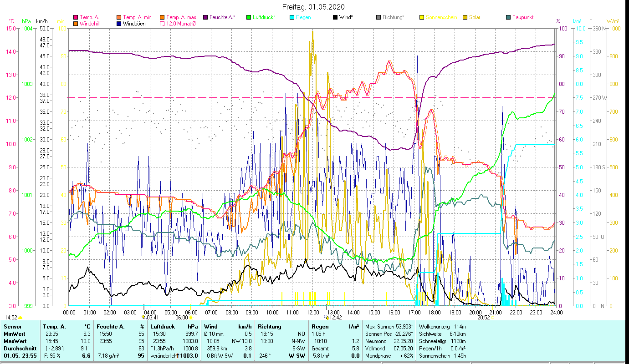Click the 'Luftdruck*' legend label

[264, 17]
